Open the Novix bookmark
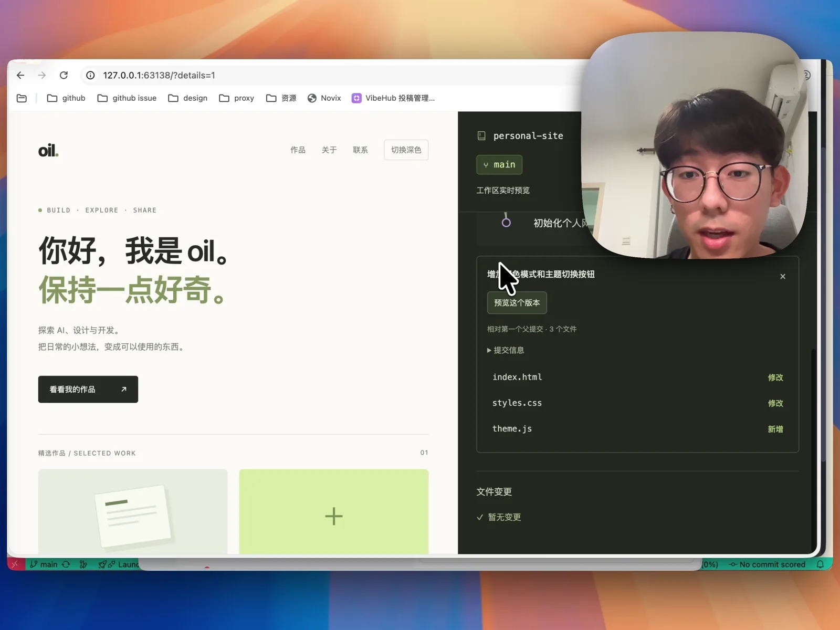The image size is (840, 630). 324,98
